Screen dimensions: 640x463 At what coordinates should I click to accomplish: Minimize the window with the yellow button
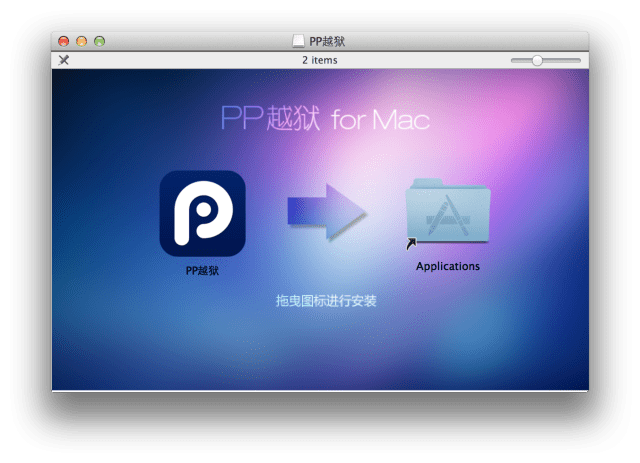(x=82, y=41)
